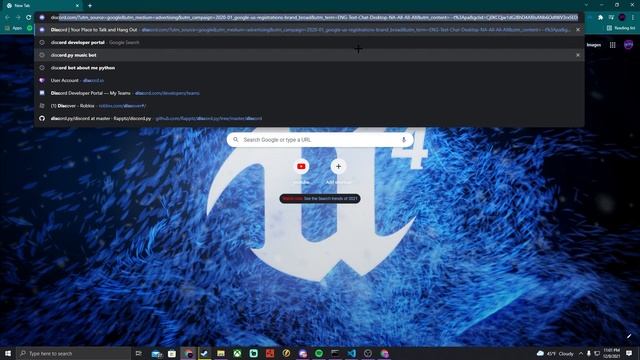This screenshot has height=360, width=640.
Task: Open the media control toolbar icon
Action: tap(611, 18)
